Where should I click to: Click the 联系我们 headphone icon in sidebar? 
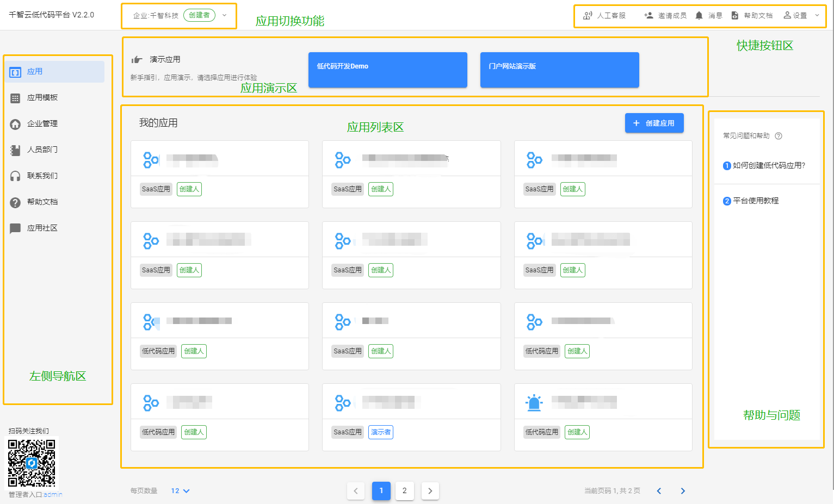click(x=15, y=176)
